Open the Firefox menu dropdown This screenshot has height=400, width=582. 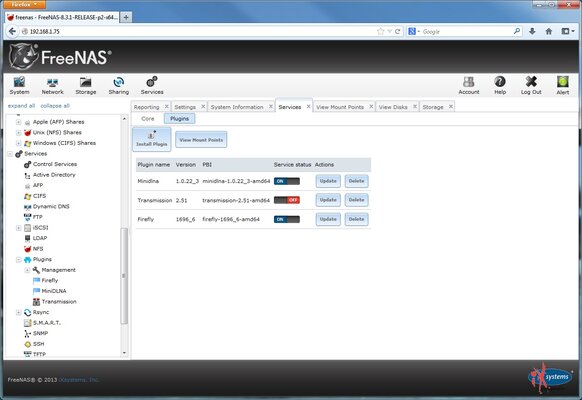pyautogui.click(x=24, y=4)
